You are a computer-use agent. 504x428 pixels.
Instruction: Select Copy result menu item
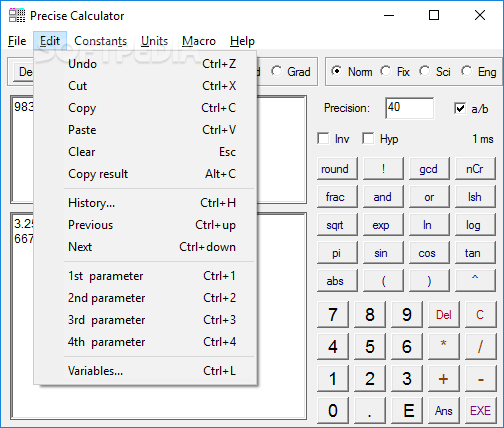(145, 174)
